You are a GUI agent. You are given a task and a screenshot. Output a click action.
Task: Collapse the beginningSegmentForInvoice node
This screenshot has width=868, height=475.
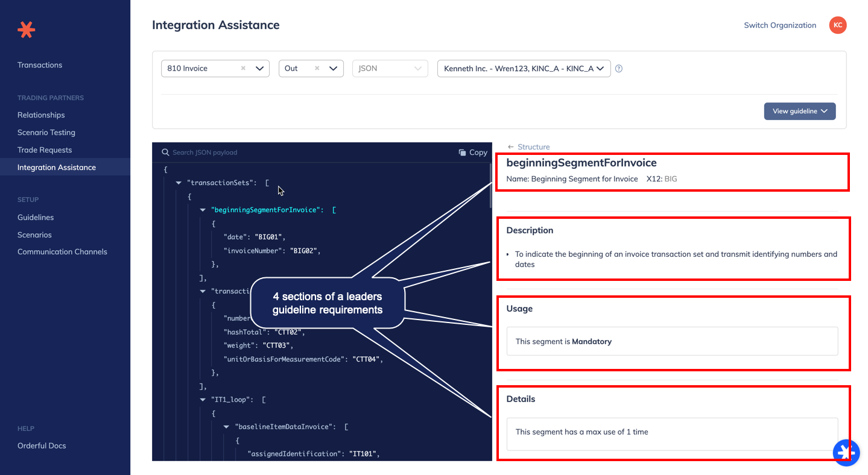point(203,210)
